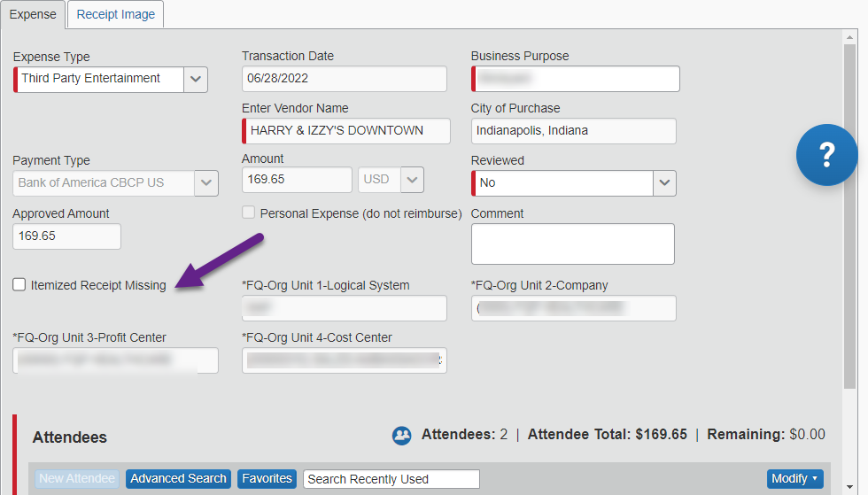Click the Enter Vendor Name field
This screenshot has height=495, width=868.
click(345, 131)
